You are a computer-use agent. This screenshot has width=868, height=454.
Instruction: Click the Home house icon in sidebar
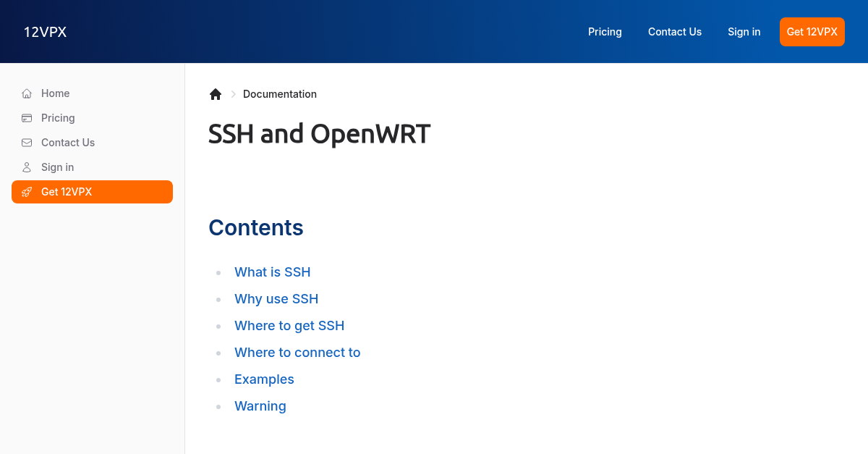coord(27,93)
